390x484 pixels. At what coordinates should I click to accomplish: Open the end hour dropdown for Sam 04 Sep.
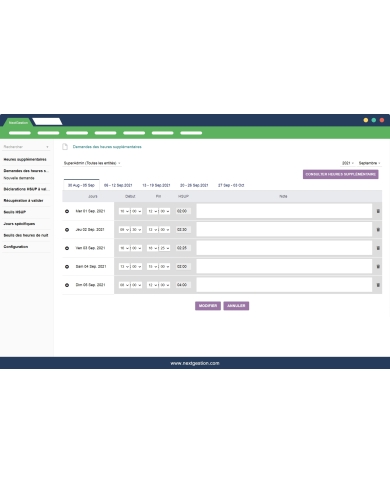152,267
